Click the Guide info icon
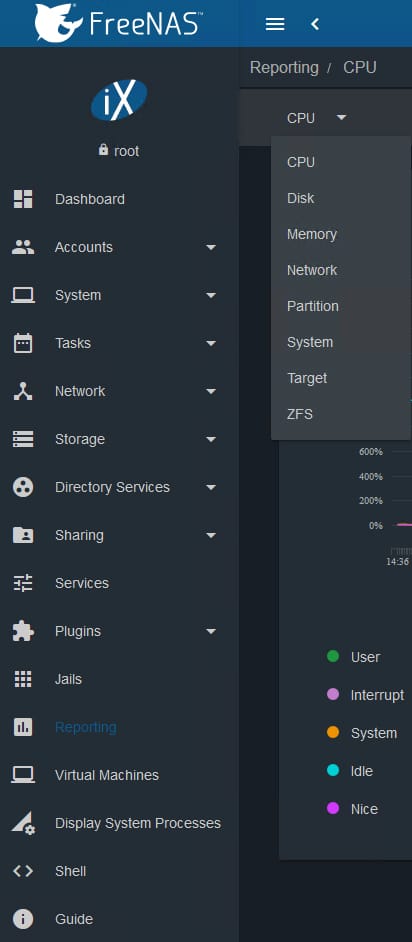This screenshot has width=412, height=942. pos(23,919)
